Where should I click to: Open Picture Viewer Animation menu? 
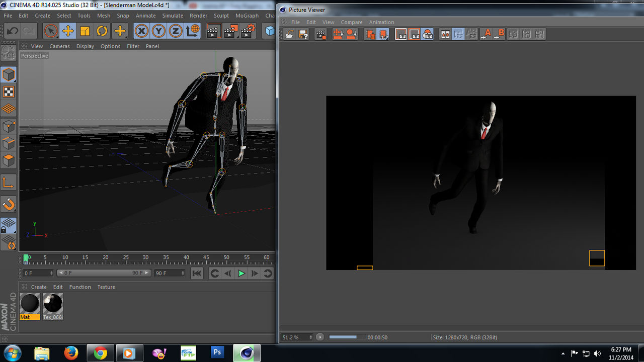[x=381, y=22]
